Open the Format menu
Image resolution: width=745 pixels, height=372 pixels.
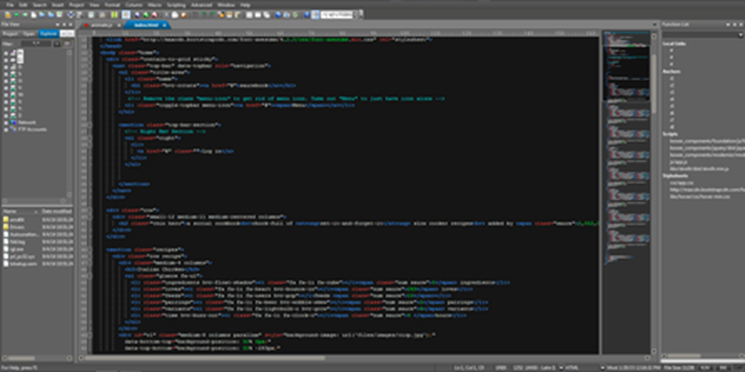113,4
